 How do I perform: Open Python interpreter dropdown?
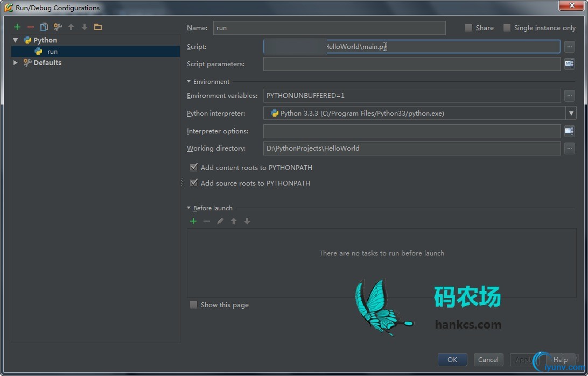pyautogui.click(x=571, y=113)
